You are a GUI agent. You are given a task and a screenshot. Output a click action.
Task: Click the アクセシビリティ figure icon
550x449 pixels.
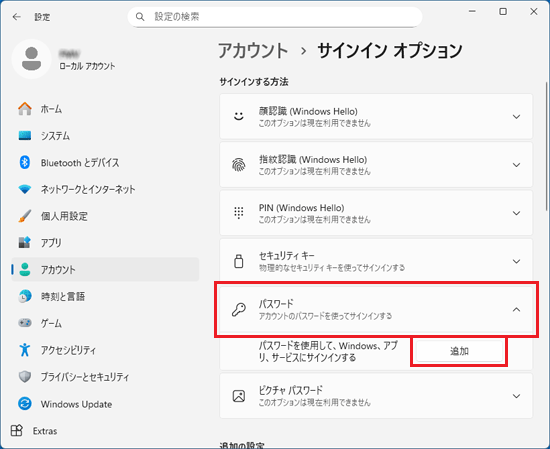coord(25,350)
